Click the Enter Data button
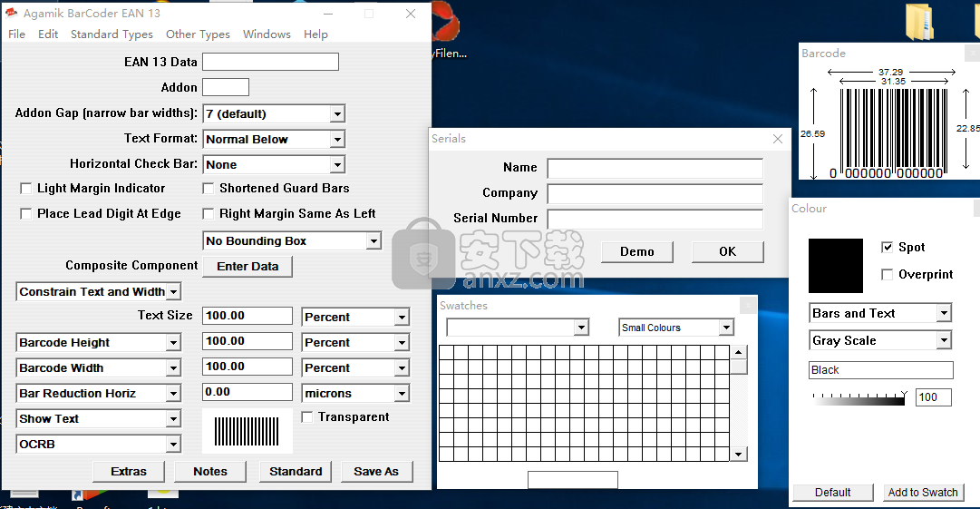The height and width of the screenshot is (509, 980). 247,267
